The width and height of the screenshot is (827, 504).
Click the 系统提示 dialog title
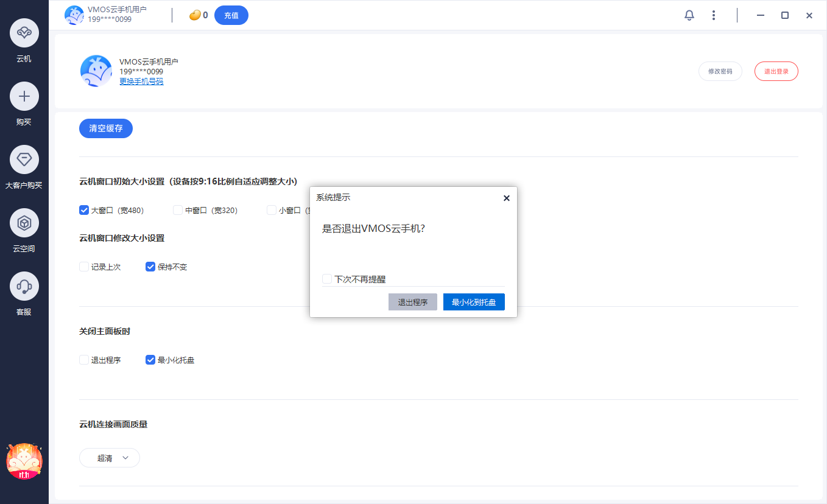coord(333,197)
